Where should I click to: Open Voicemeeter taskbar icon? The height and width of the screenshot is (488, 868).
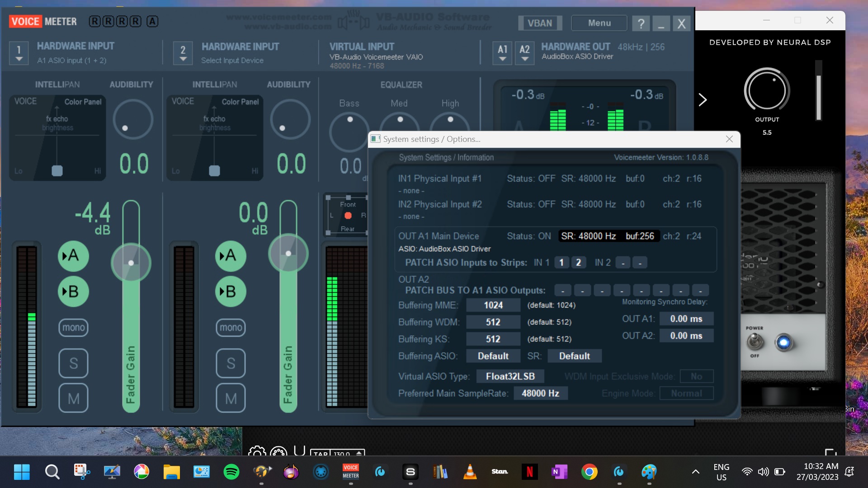351,472
